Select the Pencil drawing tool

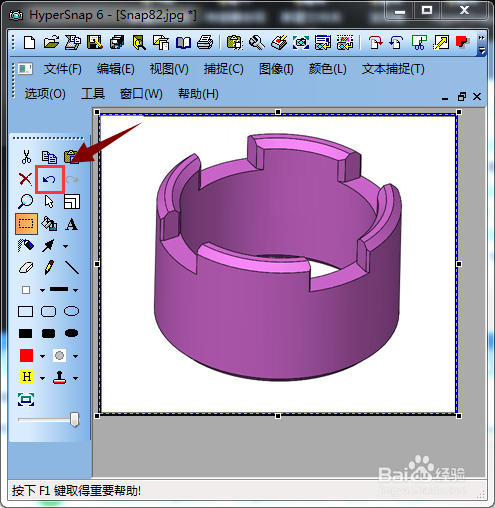(49, 267)
